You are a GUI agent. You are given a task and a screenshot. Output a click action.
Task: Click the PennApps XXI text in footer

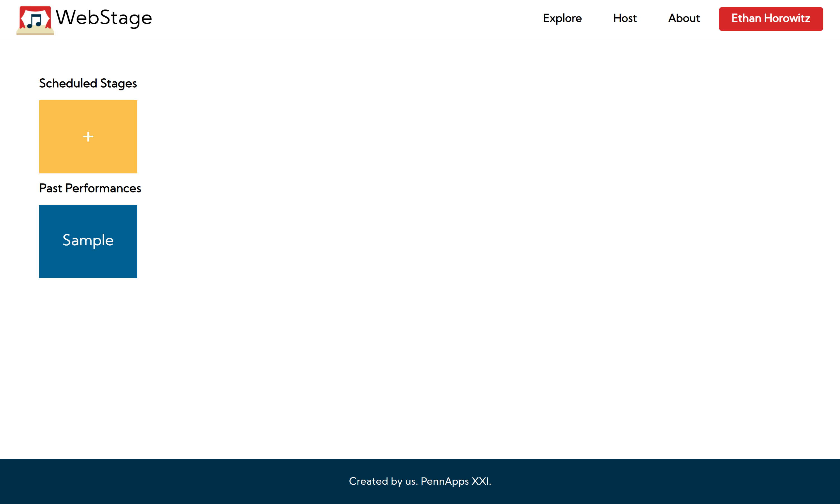coord(456,481)
